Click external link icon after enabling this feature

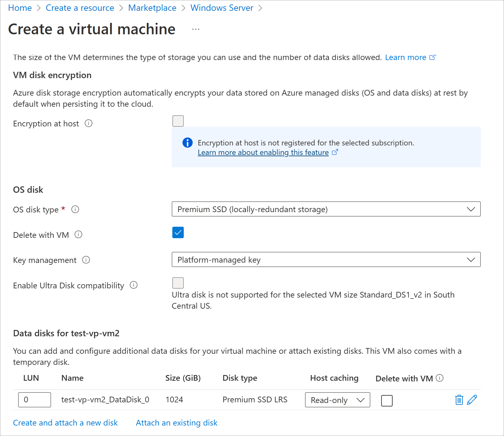tap(335, 152)
